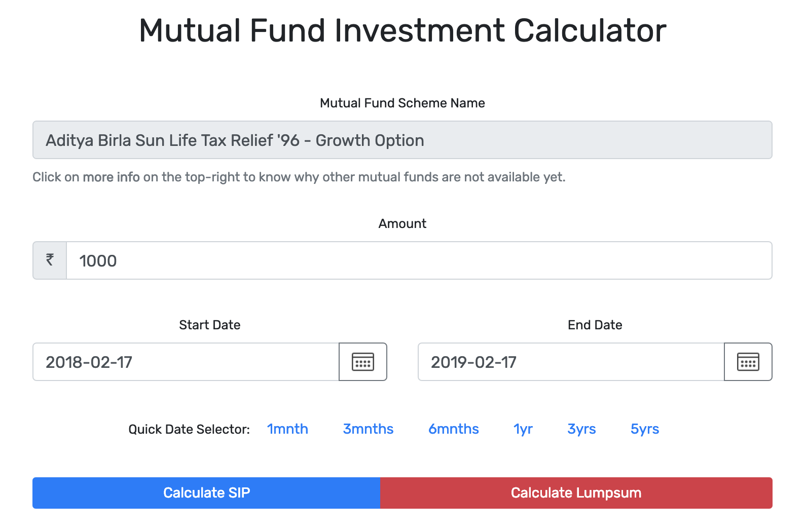This screenshot has width=805, height=532.
Task: Click the Mutual Fund Scheme Name field
Action: [402, 140]
